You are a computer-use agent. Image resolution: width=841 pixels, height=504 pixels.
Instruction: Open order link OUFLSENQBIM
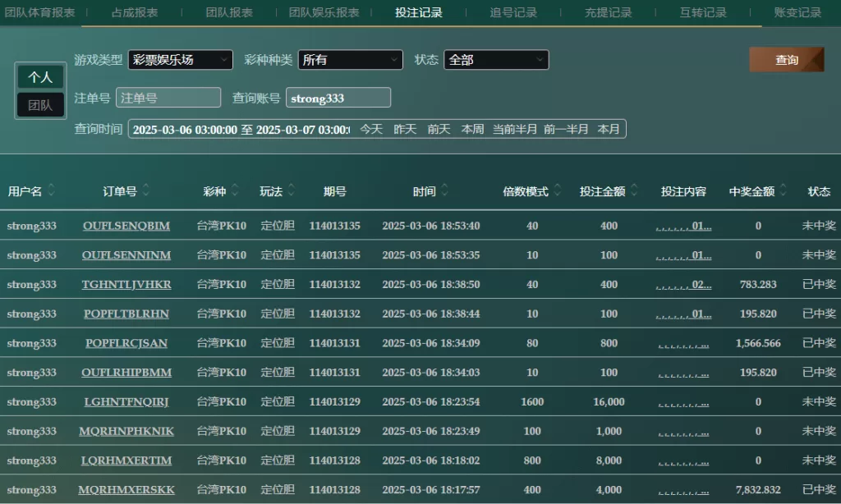pos(126,226)
